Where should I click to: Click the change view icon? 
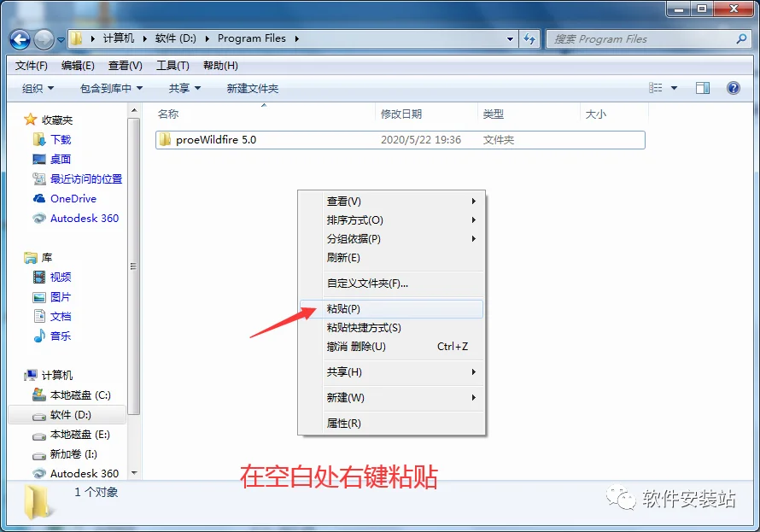point(655,88)
